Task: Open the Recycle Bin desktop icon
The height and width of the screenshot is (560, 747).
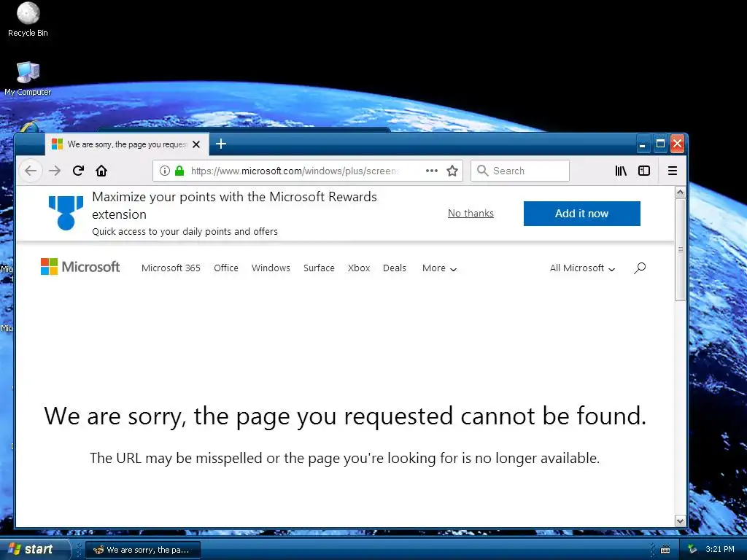Action: click(28, 20)
